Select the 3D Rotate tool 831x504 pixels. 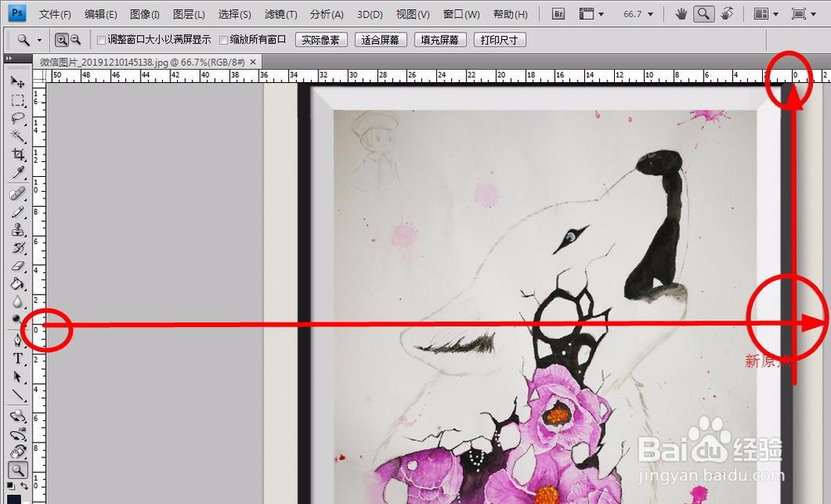17,416
